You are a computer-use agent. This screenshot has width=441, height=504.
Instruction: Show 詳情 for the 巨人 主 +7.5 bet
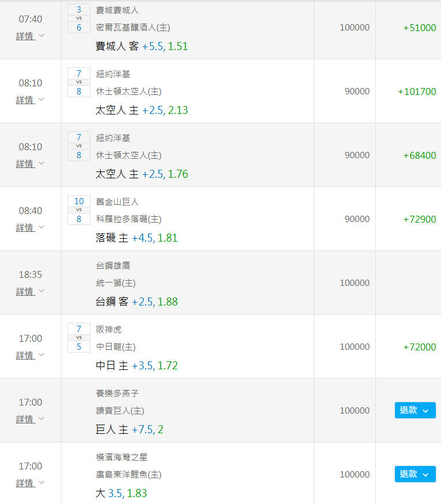[x=30, y=419]
